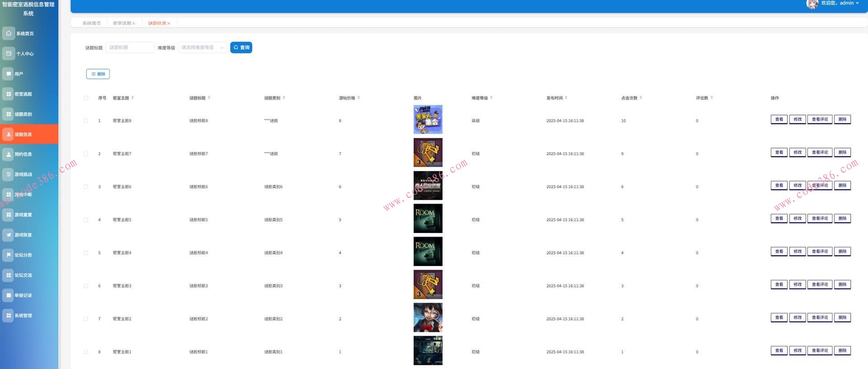Check the checkbox for row 4

pyautogui.click(x=86, y=220)
